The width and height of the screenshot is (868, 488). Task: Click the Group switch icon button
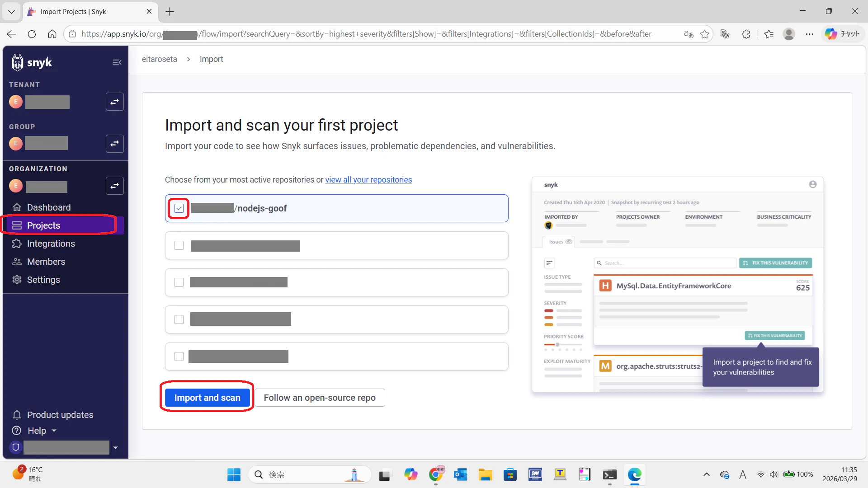114,144
